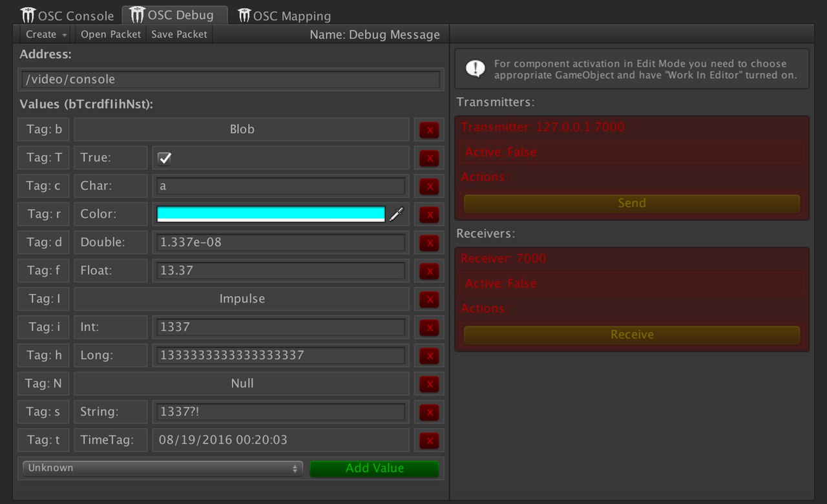The height and width of the screenshot is (504, 827).
Task: Open the Create dropdown menu
Action: point(45,34)
